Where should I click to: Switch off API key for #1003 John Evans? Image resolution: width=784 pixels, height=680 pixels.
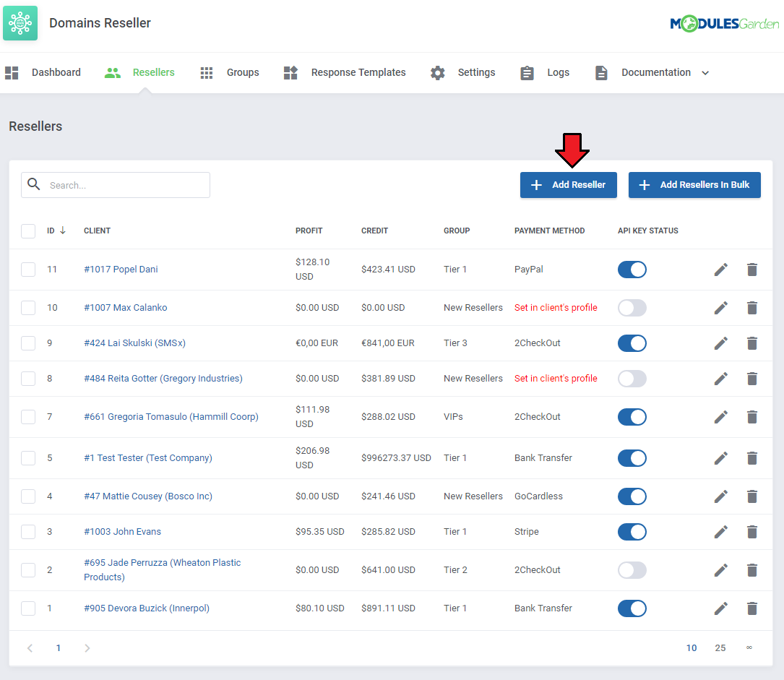click(632, 532)
